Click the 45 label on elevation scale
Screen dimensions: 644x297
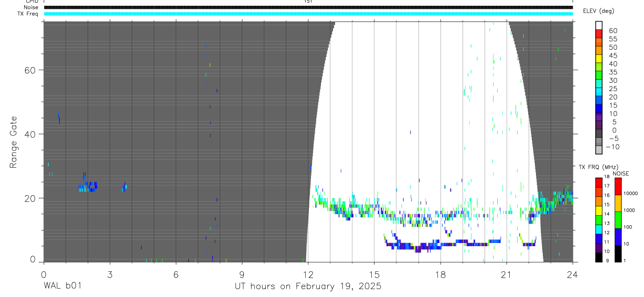click(x=613, y=56)
